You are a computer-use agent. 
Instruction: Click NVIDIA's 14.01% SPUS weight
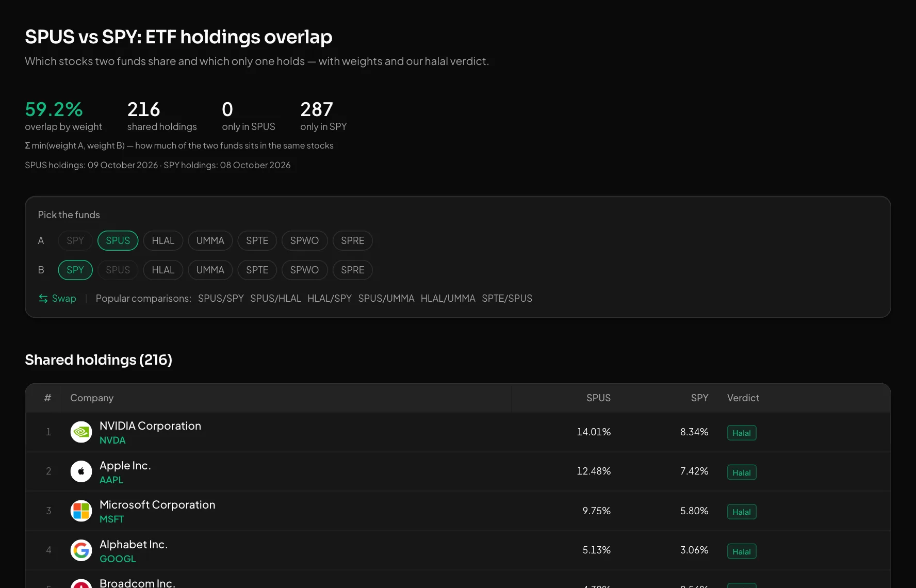(x=594, y=432)
